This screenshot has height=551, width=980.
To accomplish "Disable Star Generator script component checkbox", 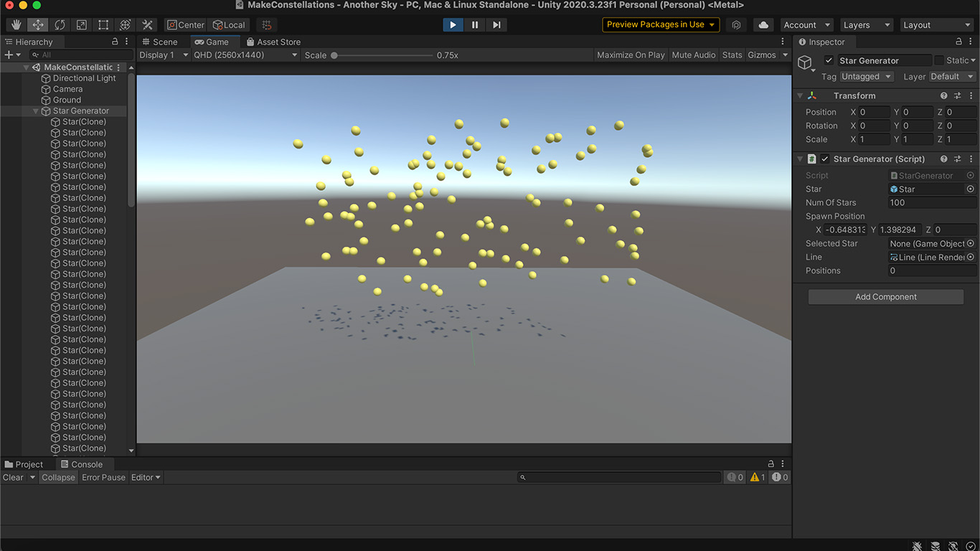I will [825, 159].
